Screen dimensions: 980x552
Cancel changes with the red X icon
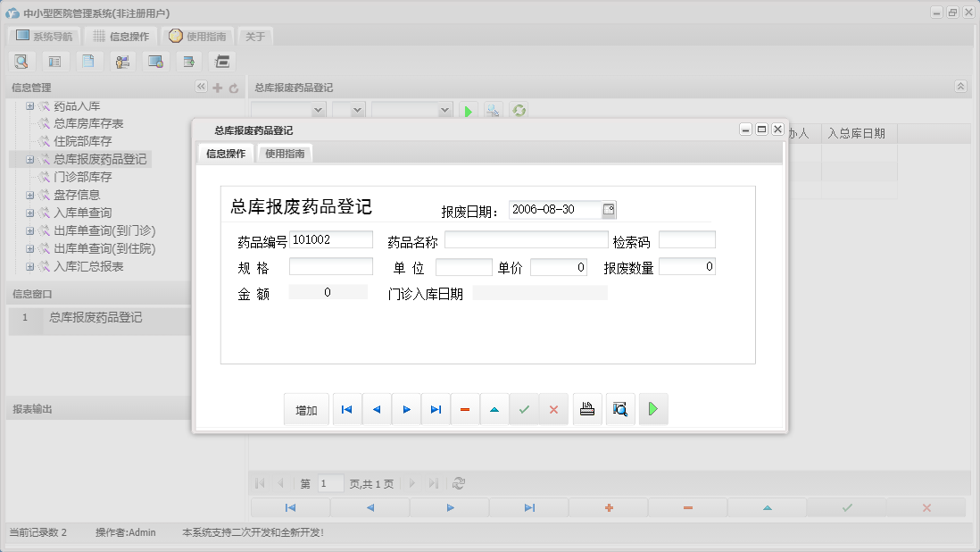[554, 409]
